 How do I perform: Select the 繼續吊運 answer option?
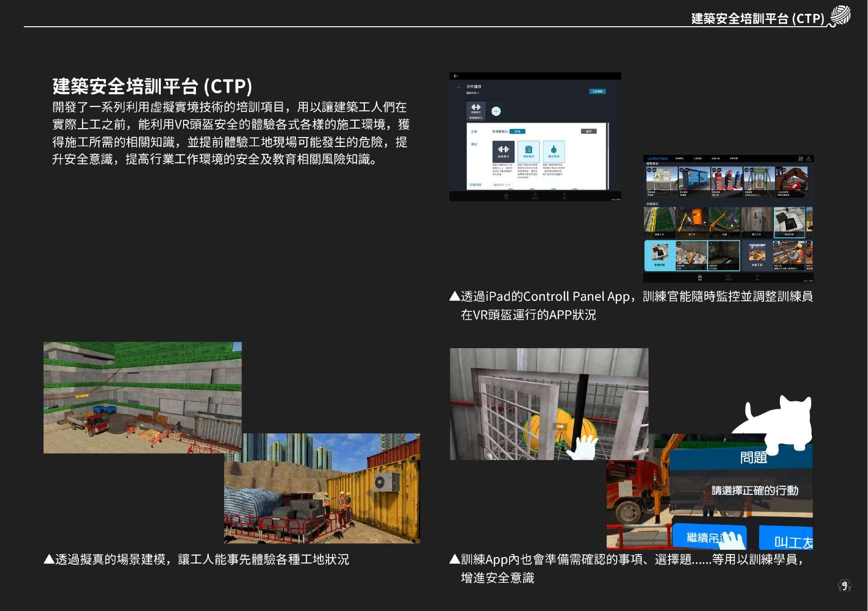point(710,537)
